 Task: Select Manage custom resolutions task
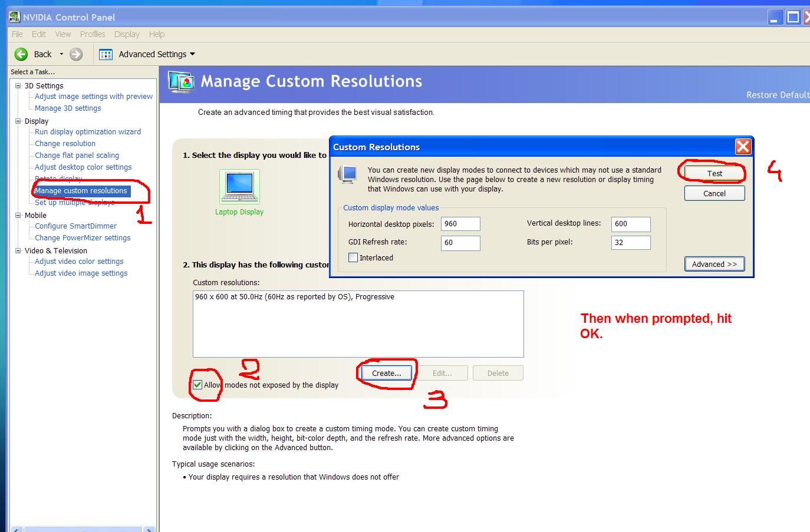tap(81, 191)
